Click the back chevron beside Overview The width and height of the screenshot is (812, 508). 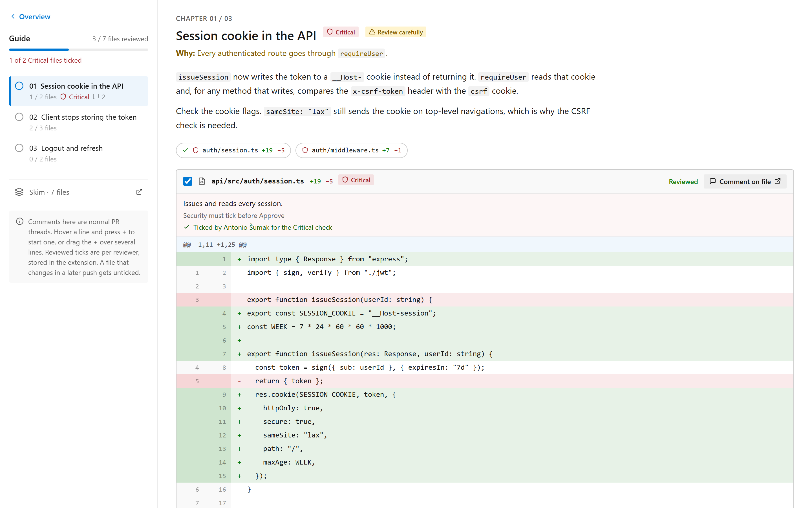click(x=13, y=16)
